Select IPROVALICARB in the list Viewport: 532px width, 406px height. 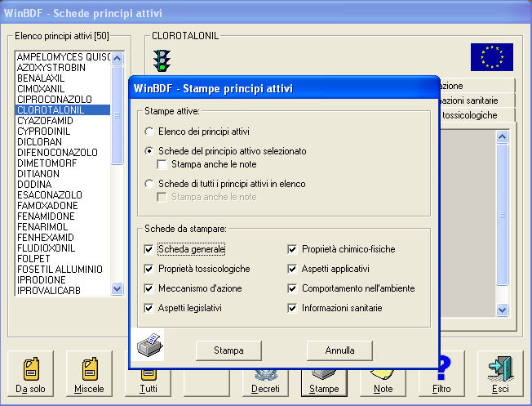click(x=63, y=291)
